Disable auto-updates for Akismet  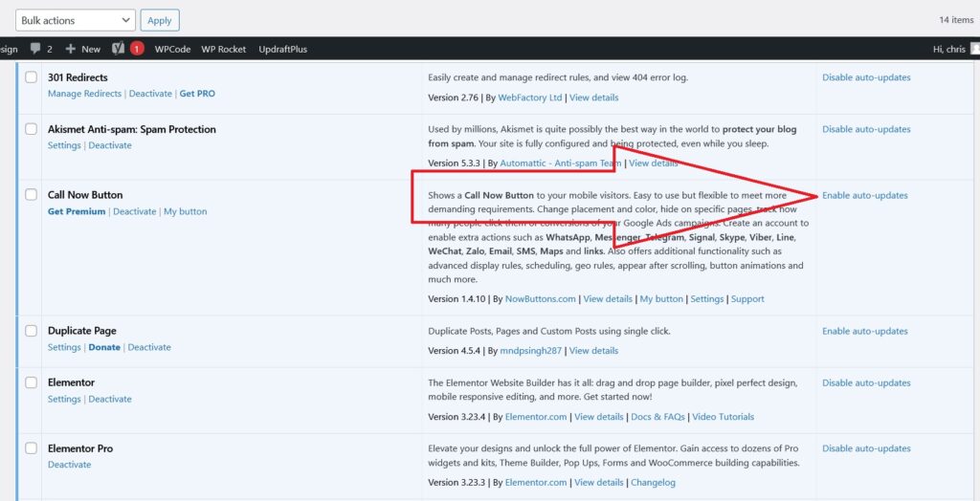(x=866, y=129)
